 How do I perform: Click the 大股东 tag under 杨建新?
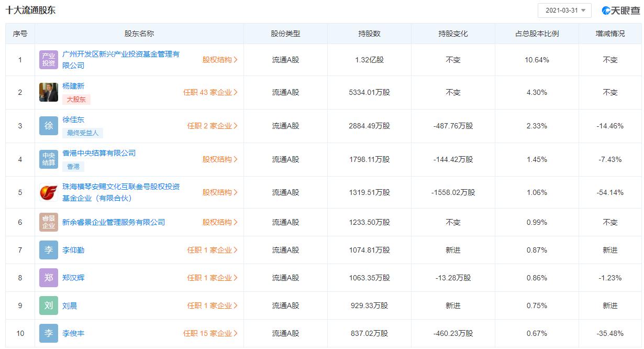76,99
